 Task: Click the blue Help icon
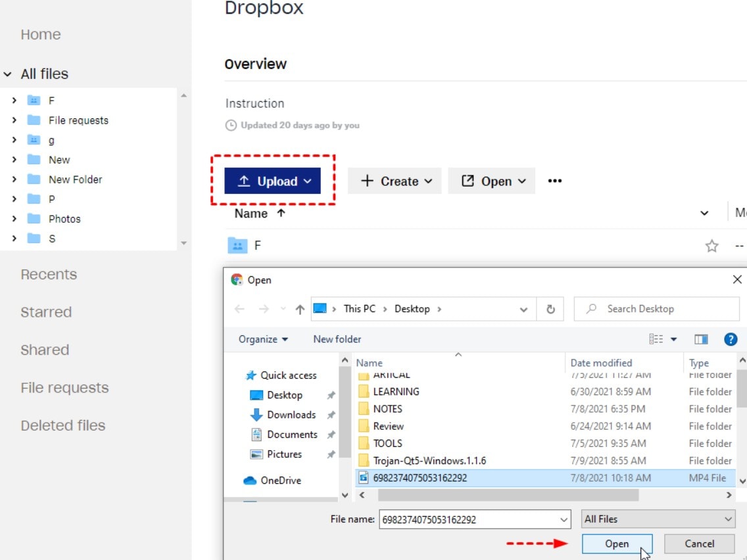pyautogui.click(x=731, y=339)
